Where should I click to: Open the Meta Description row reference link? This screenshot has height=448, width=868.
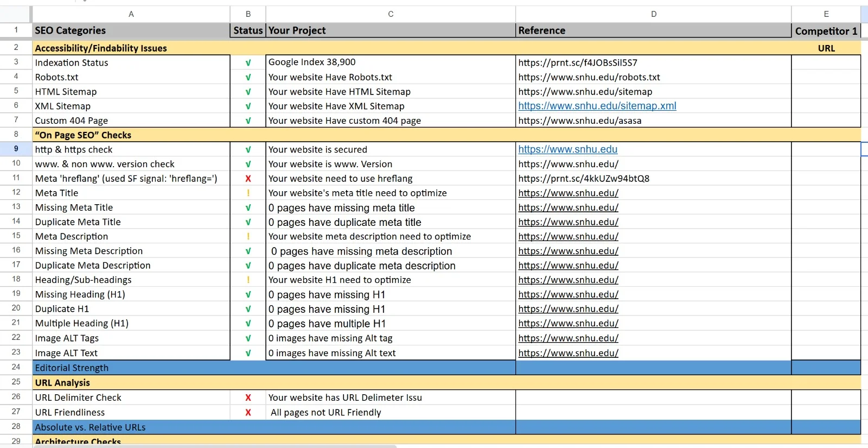coord(568,236)
